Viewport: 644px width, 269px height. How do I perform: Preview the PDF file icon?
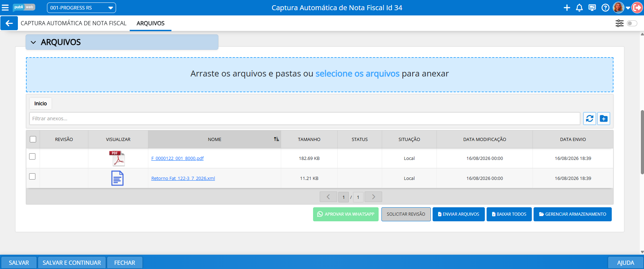(x=117, y=158)
